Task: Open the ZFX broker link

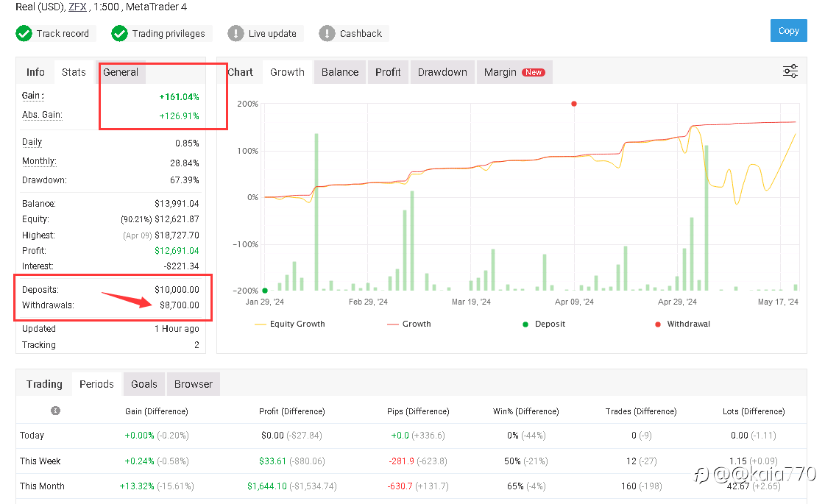Action: coord(77,7)
